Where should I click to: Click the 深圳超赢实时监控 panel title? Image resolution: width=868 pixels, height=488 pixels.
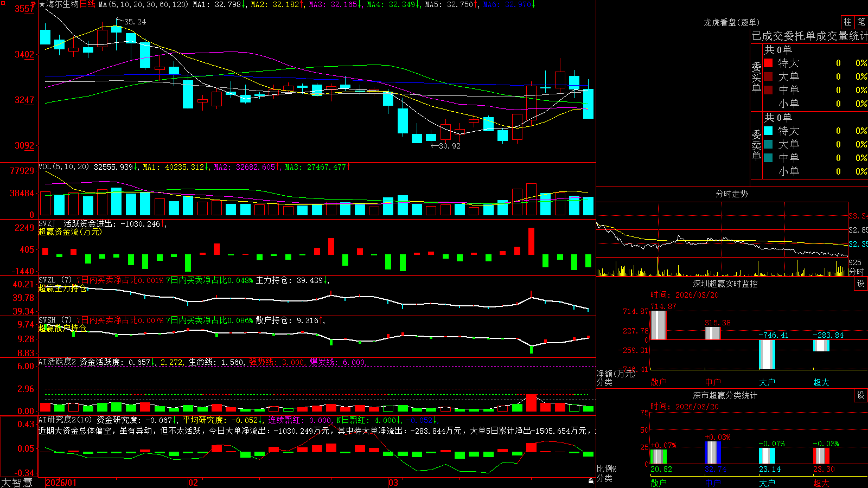(x=725, y=284)
